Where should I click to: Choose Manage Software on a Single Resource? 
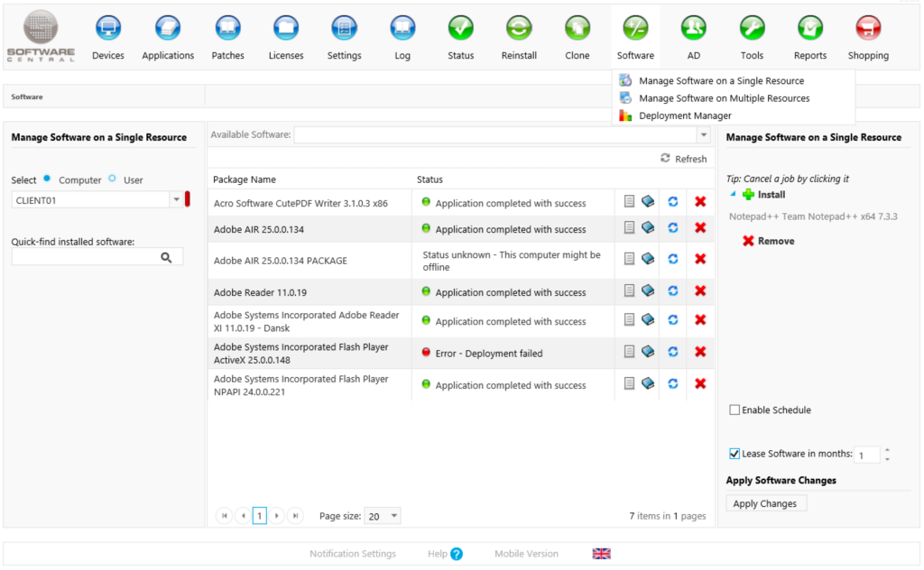721,80
